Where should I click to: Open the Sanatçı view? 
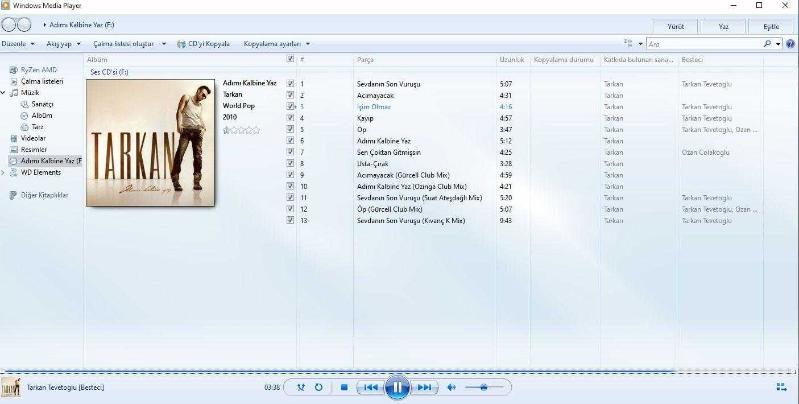42,104
